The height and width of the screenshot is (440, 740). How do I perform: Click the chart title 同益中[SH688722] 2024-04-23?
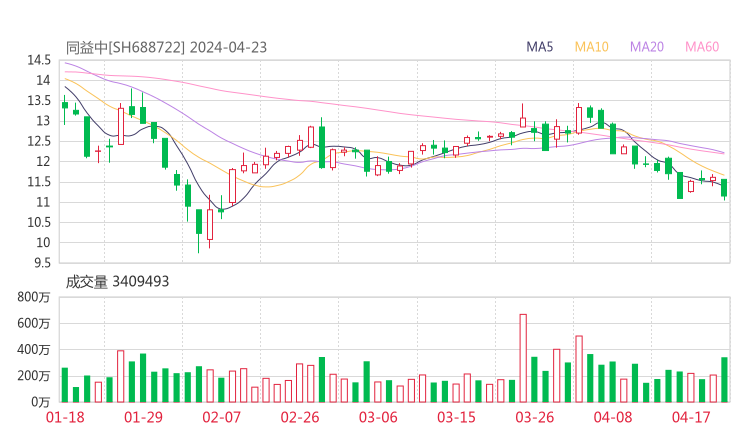(166, 48)
